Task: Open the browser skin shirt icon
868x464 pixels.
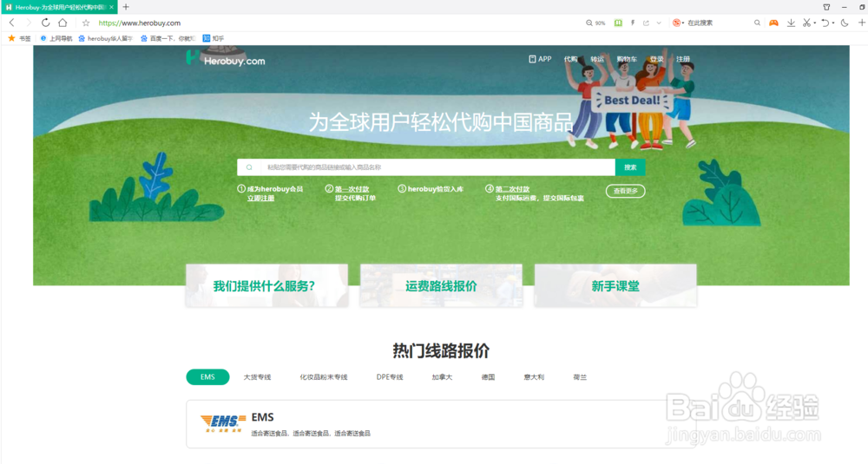Action: [826, 7]
